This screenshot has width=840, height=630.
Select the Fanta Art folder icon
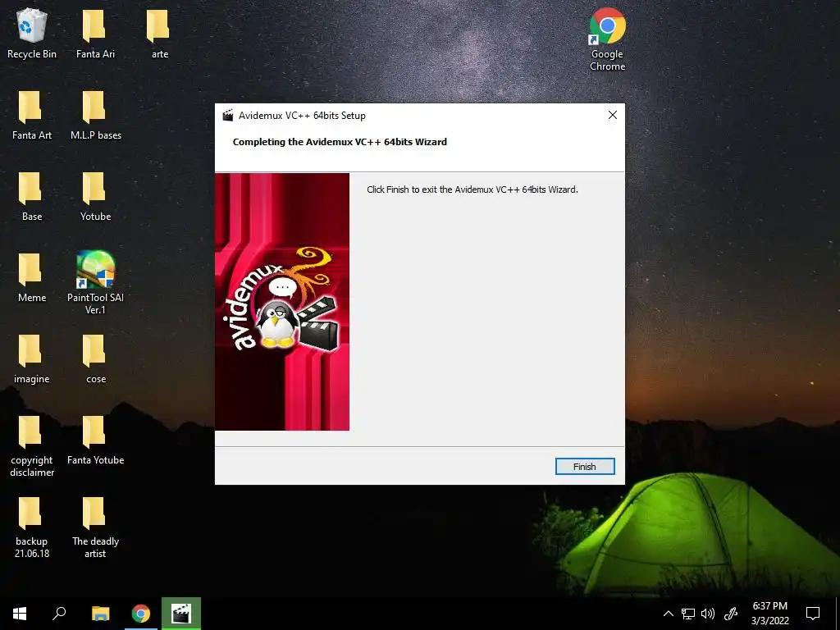click(x=32, y=116)
